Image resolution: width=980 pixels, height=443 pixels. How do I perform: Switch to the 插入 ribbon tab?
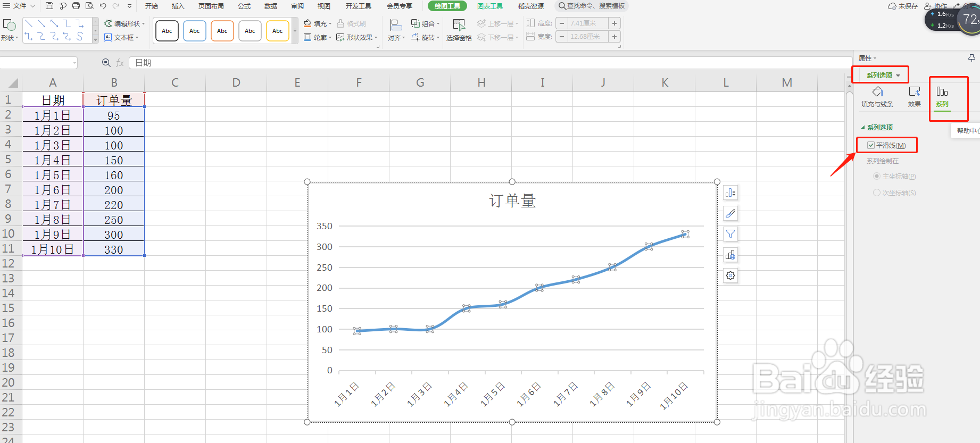tap(178, 6)
